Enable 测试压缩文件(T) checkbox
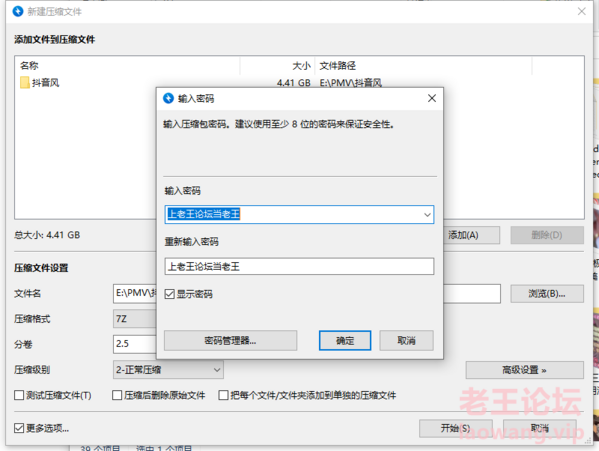599x451 pixels. (x=19, y=395)
